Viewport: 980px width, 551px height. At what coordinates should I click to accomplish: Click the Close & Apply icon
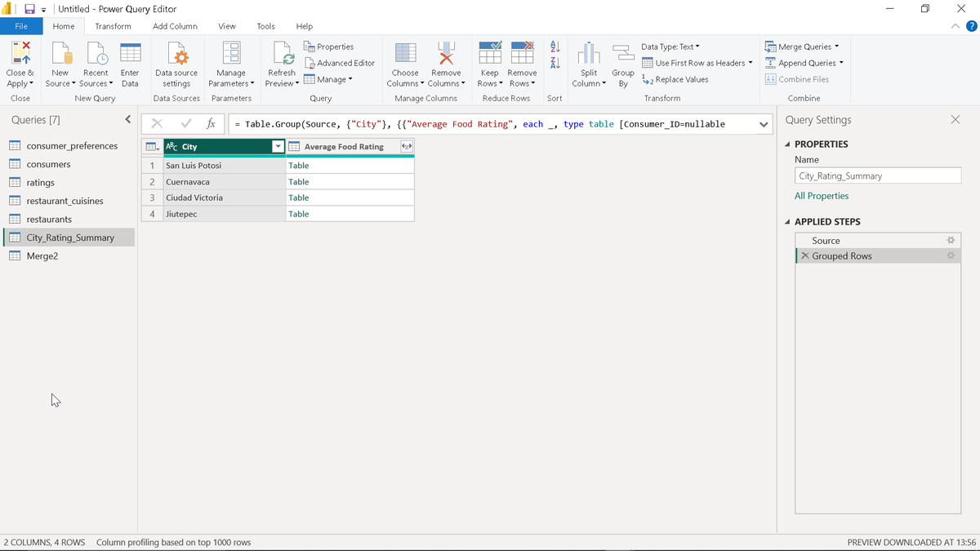click(x=20, y=53)
